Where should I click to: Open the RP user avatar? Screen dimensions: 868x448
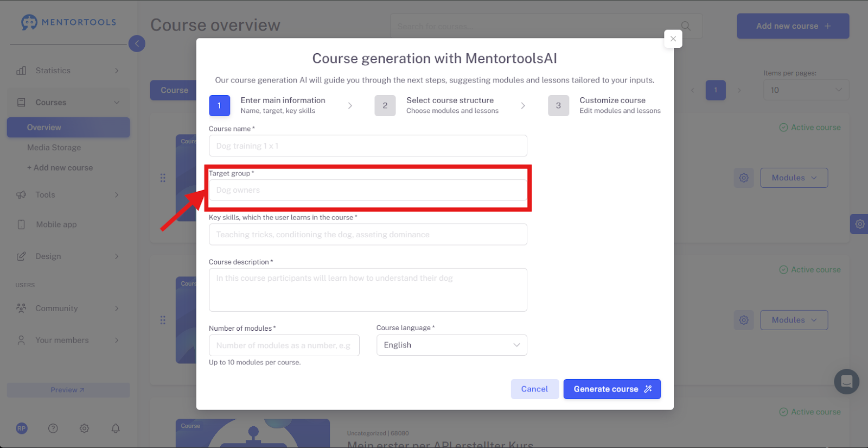tap(22, 428)
